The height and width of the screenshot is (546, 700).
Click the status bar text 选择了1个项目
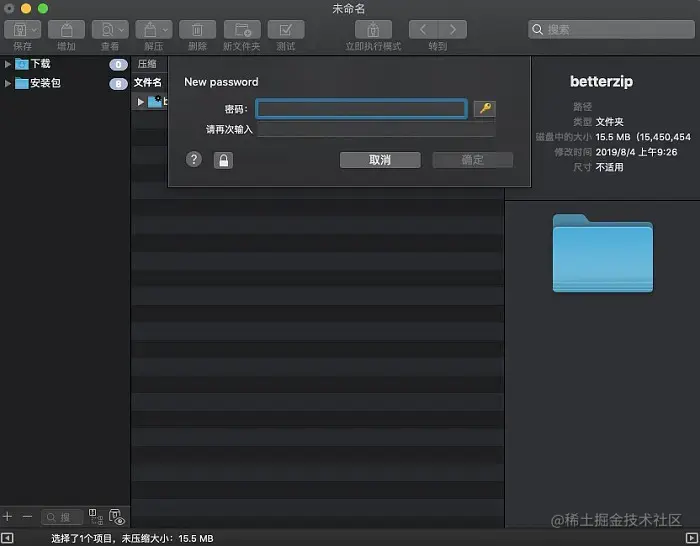click(x=81, y=539)
